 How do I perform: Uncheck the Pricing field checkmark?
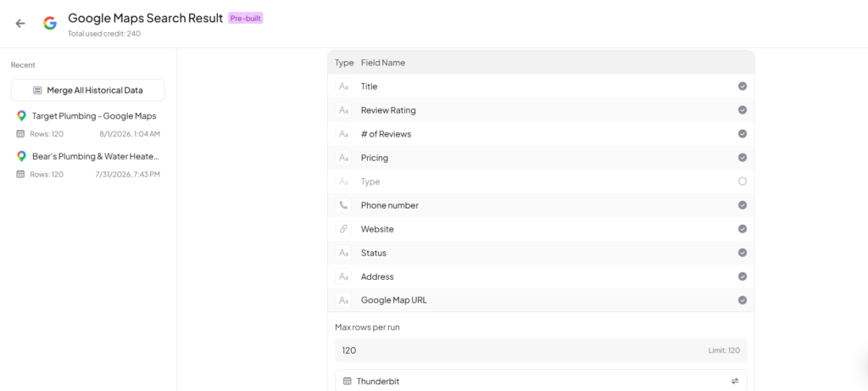click(x=743, y=157)
